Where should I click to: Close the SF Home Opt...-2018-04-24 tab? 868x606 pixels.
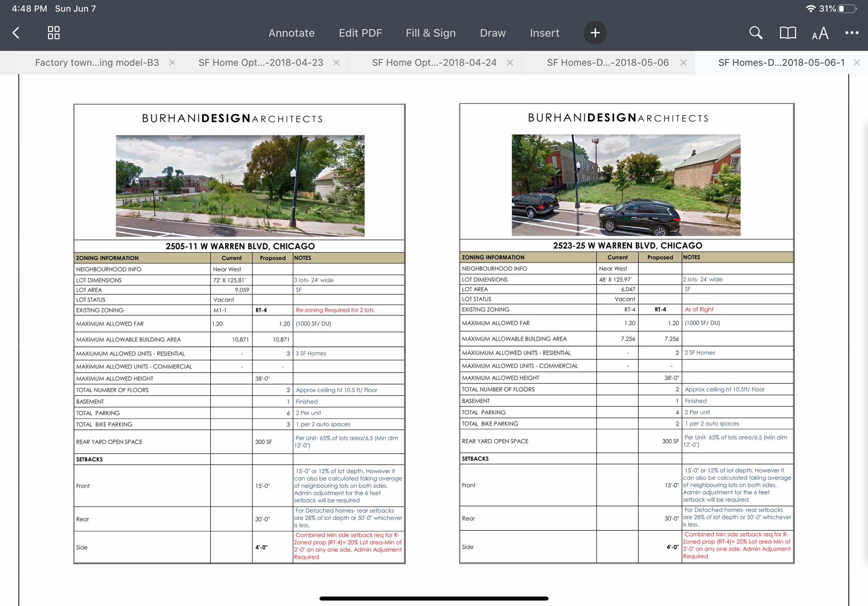(x=510, y=63)
